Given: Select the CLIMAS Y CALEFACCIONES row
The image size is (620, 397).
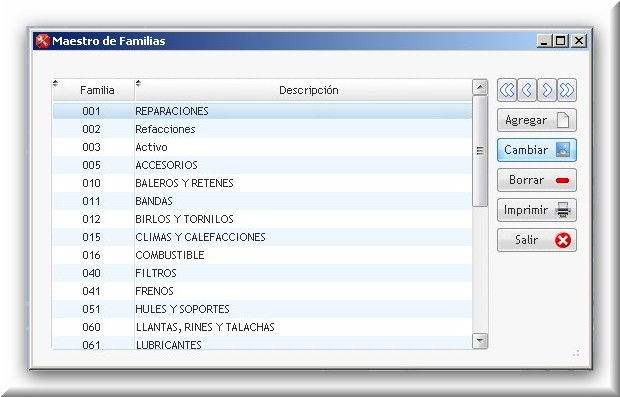Looking at the screenshot, I should [x=262, y=237].
